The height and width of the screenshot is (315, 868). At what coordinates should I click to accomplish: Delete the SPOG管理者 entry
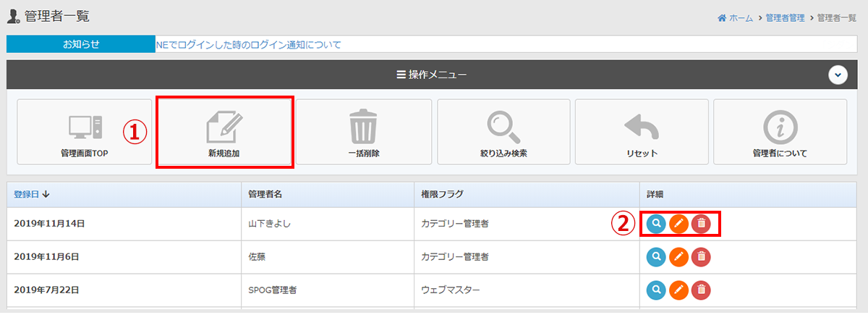[x=701, y=290]
